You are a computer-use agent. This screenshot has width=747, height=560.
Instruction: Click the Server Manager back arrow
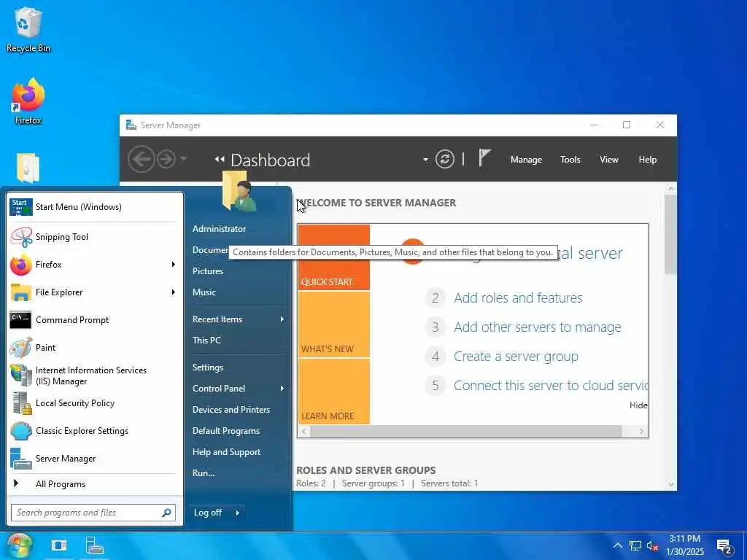click(141, 159)
